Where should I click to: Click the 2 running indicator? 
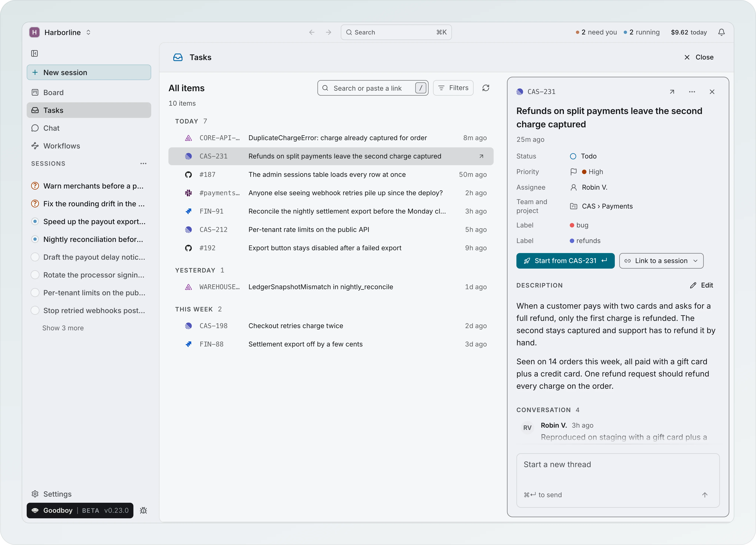point(642,32)
